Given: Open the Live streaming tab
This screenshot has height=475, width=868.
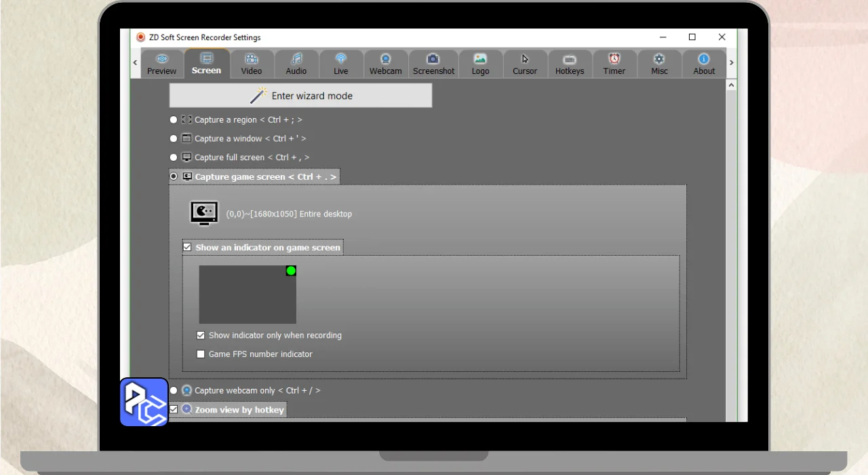Looking at the screenshot, I should (x=340, y=64).
